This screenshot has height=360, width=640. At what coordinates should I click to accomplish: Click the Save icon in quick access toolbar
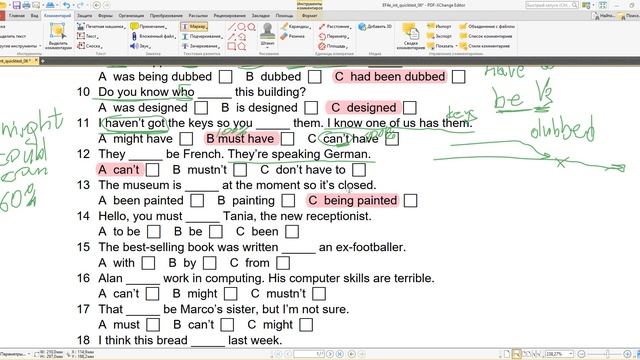pos(17,5)
